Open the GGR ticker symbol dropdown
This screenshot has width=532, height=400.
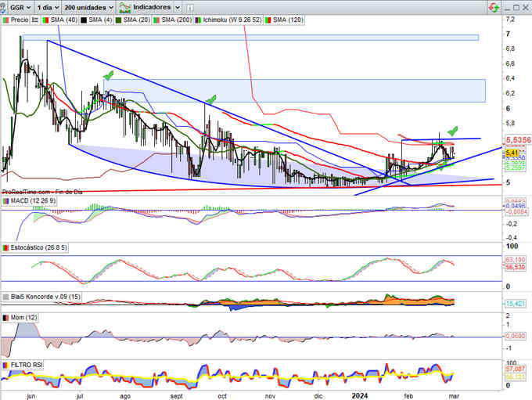click(x=17, y=6)
